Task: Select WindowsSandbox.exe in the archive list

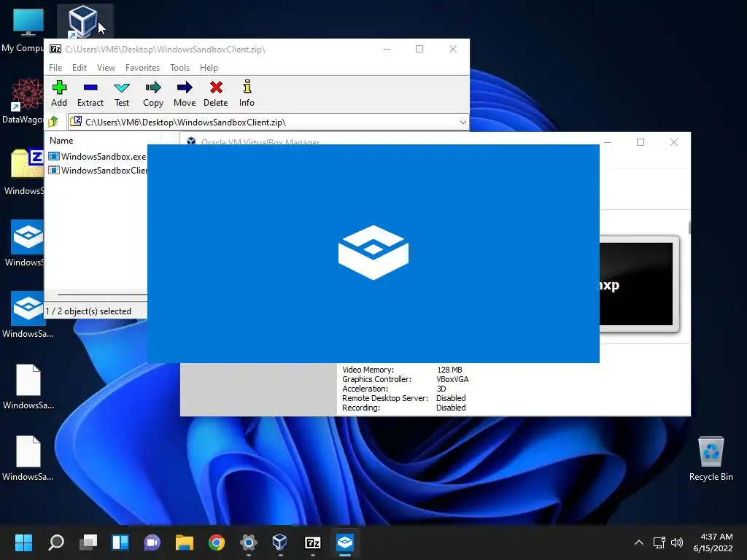Action: (97, 156)
